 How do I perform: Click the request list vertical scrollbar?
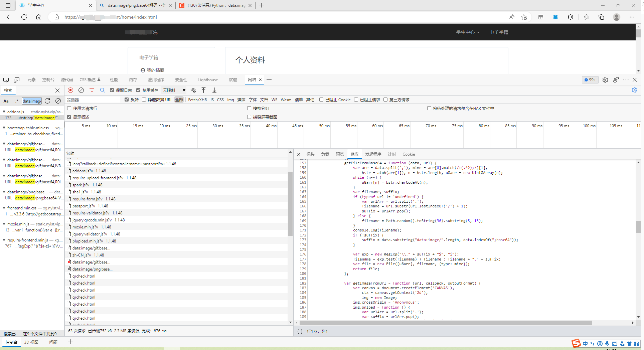[x=290, y=204]
